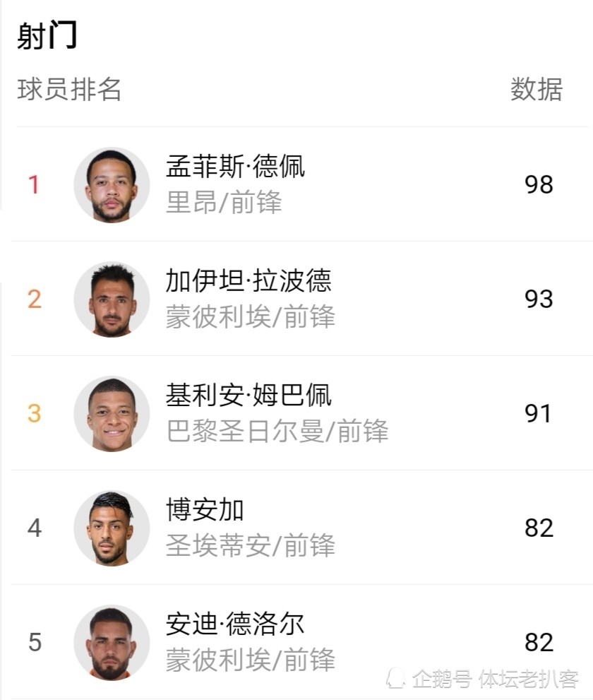Viewport: 593px width, 700px height.
Task: Open 加伊坦·拉波德 player avatar
Action: [112, 299]
